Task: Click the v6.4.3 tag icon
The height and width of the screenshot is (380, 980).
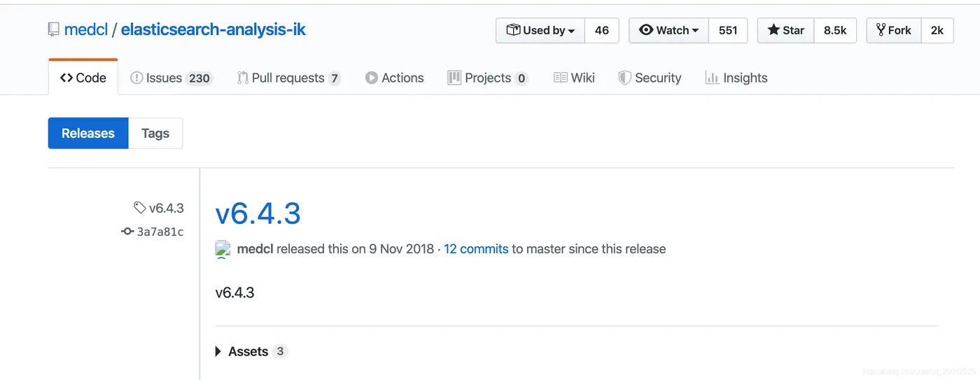Action: coord(140,208)
